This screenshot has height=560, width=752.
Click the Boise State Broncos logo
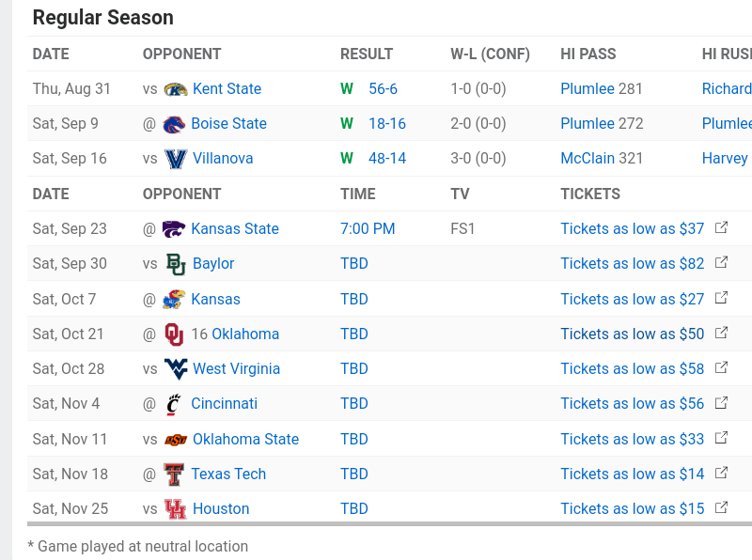pyautogui.click(x=174, y=124)
